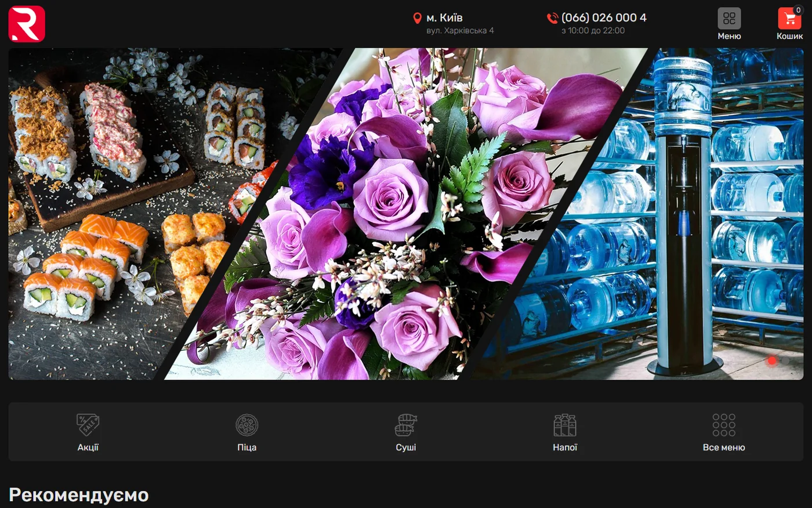Open the Меню grid icon

pos(729,18)
